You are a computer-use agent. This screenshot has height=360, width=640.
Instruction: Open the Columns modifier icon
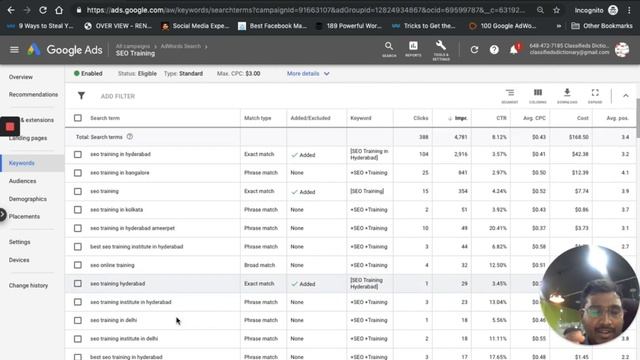click(x=538, y=96)
